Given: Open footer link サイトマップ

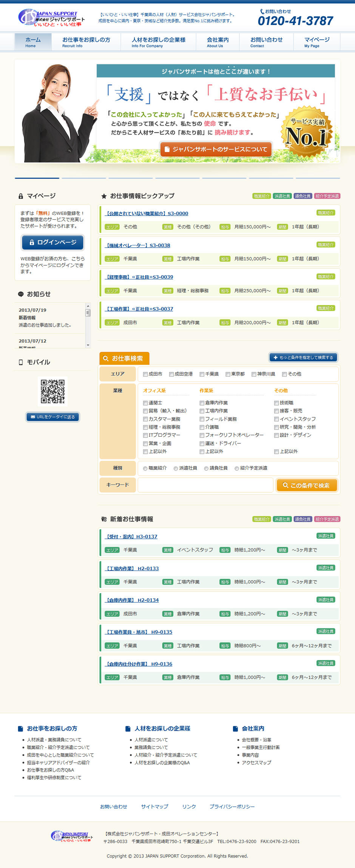Looking at the screenshot, I should [154, 806].
